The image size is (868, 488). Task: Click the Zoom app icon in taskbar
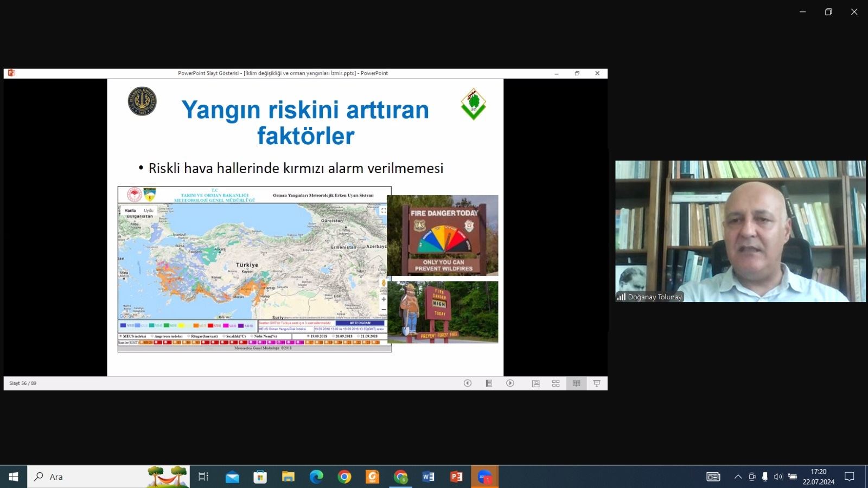pos(484,477)
